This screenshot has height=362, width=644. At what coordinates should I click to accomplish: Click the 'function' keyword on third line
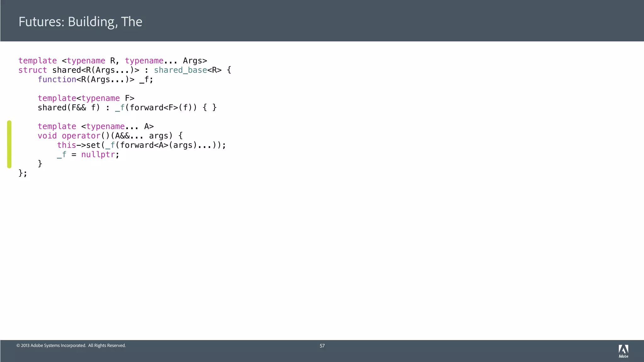click(57, 80)
